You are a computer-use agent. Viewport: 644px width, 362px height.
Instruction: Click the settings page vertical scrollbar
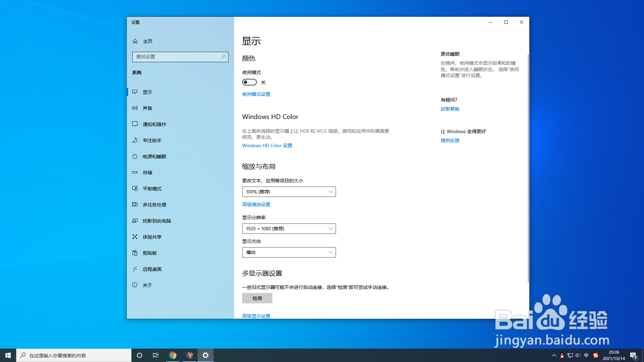tap(528, 168)
